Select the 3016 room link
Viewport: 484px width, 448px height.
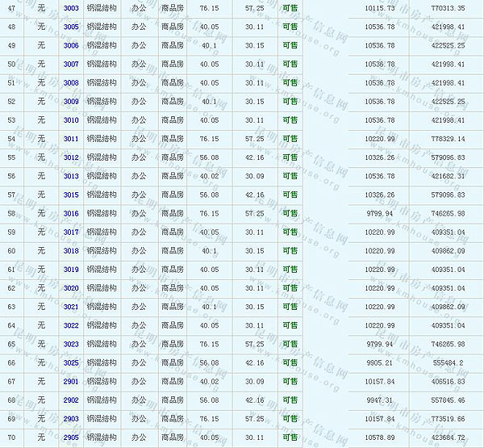(x=71, y=214)
